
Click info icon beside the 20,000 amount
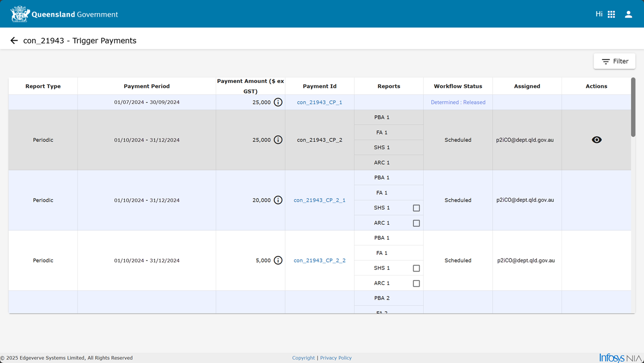278,200
